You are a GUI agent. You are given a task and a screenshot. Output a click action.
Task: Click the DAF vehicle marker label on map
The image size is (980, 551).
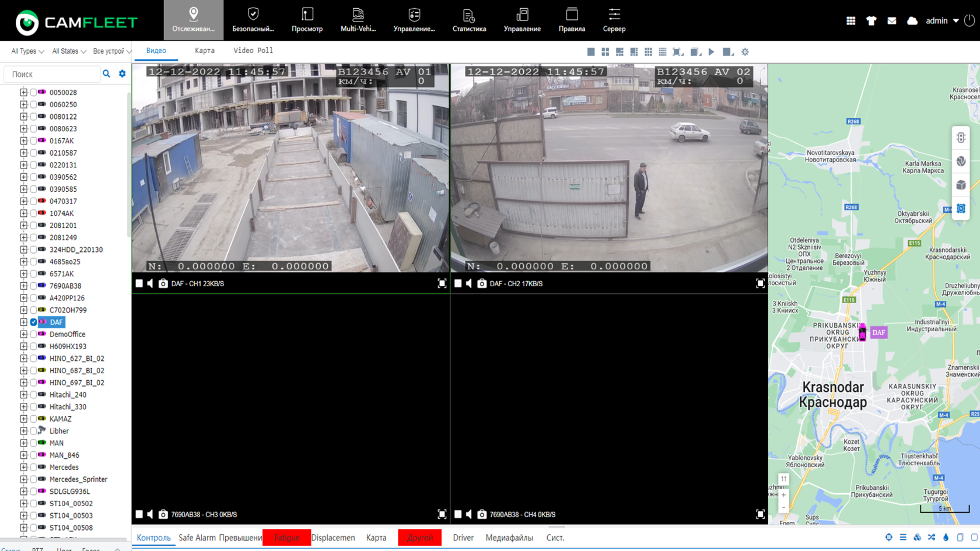[x=878, y=332]
